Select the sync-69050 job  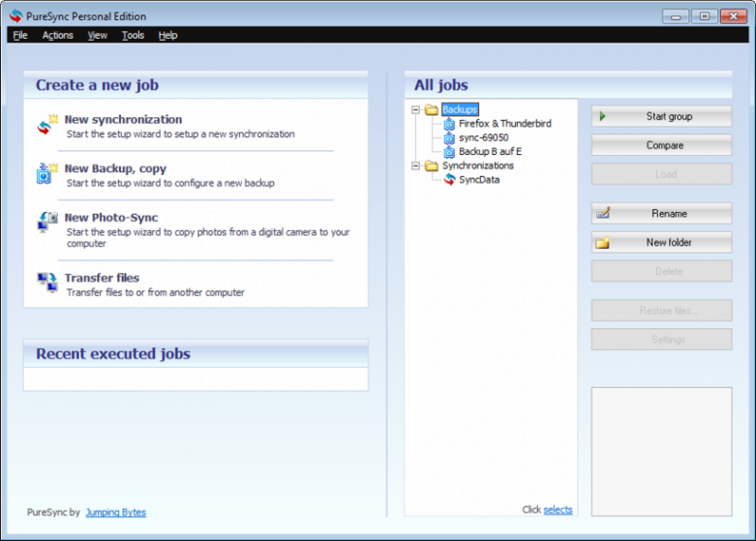click(x=484, y=137)
